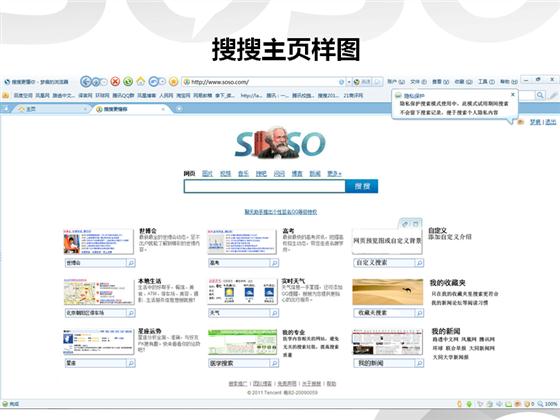Open the 收藏 menu
This screenshot has width=560, height=420.
click(464, 82)
